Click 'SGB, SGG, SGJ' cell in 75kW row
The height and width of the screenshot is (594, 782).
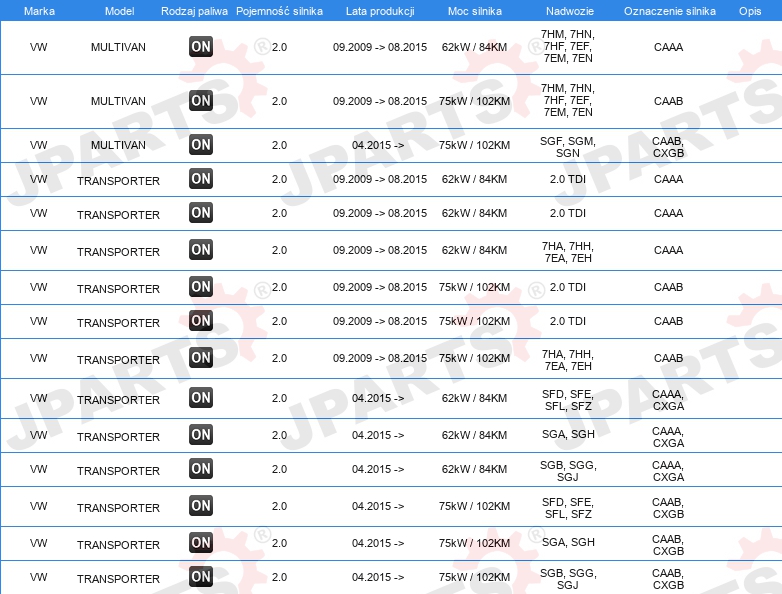point(568,579)
